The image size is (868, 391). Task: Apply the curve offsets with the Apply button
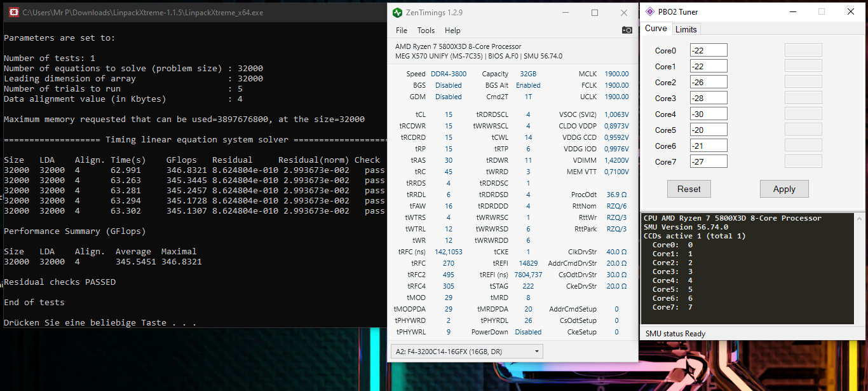tap(783, 189)
